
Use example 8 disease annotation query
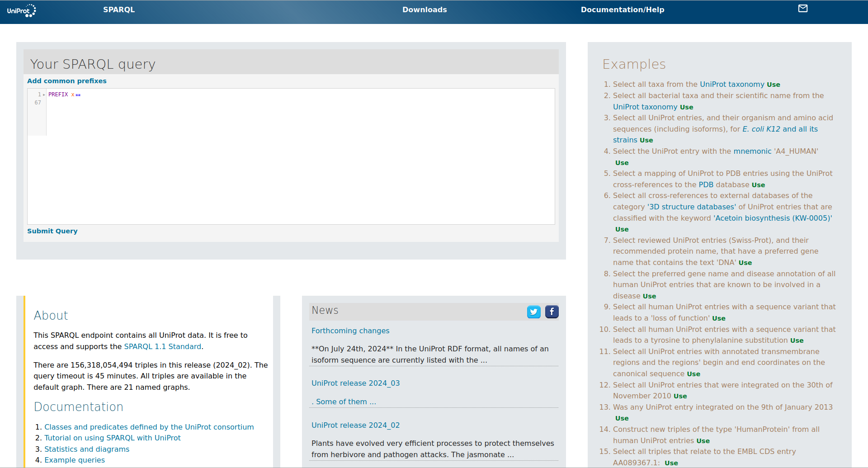coord(650,296)
